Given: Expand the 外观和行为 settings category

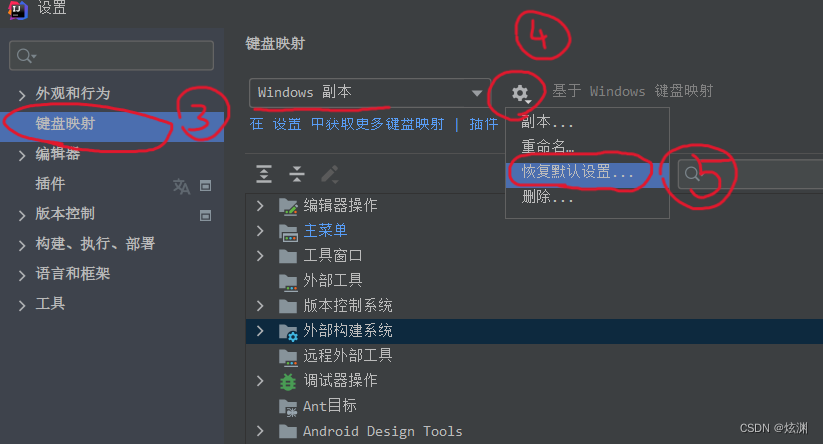Looking at the screenshot, I should click(22, 95).
